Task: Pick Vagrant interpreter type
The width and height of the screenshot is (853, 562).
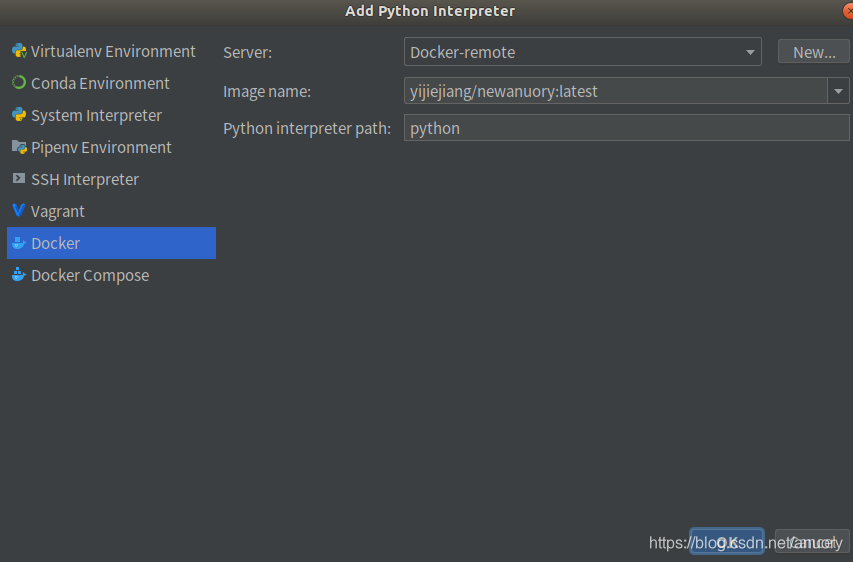Action: 112,211
